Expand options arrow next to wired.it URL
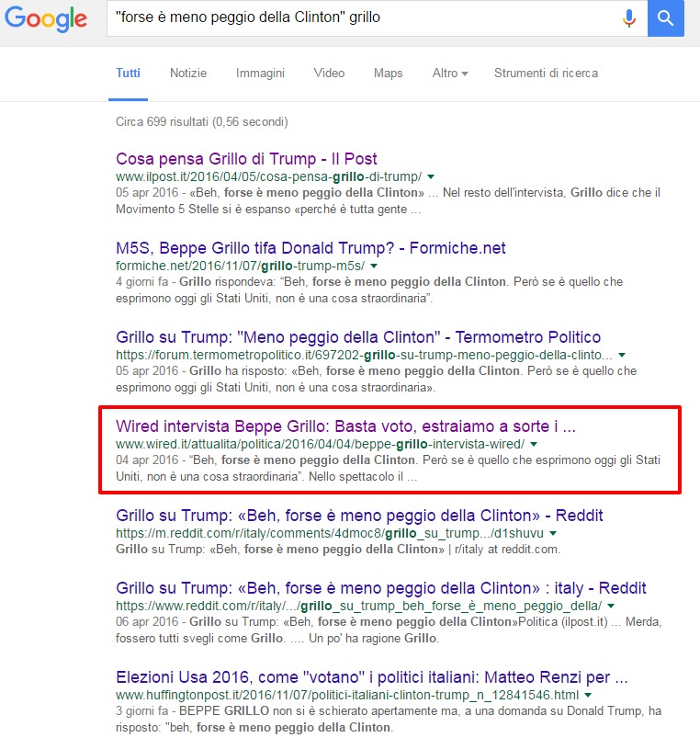The height and width of the screenshot is (749, 700). 534,444
